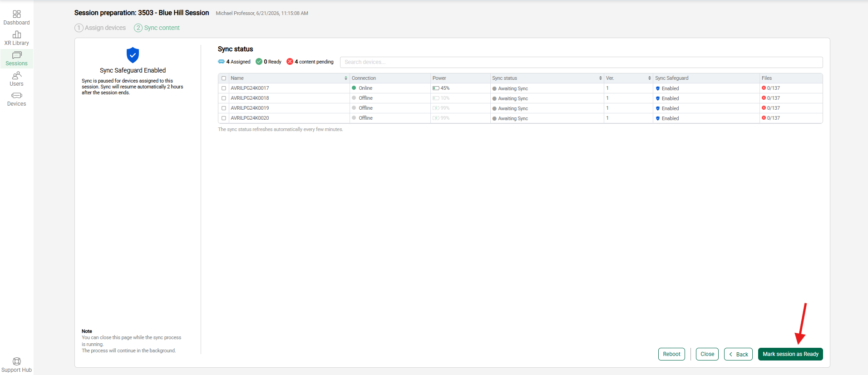Click the Safeguard shield icon for AVRILPG24K0020
The height and width of the screenshot is (375, 868).
[658, 118]
